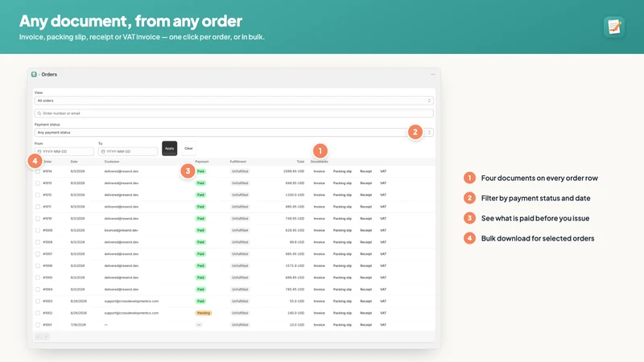Click the Apply filter button
Viewport: 644px width, 362px height.
[x=169, y=148]
